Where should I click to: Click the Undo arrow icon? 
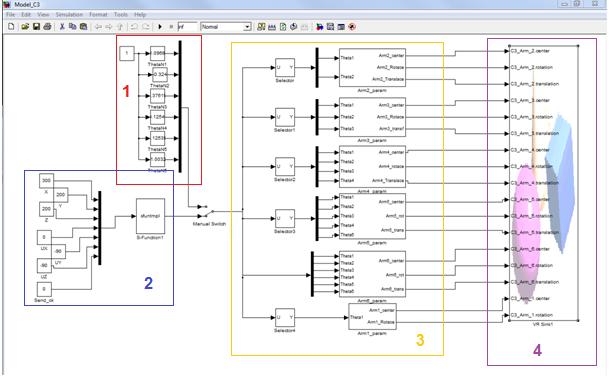[134, 27]
